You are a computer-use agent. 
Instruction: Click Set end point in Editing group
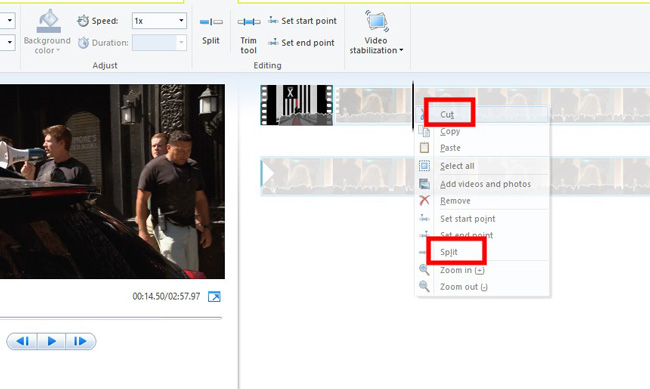point(301,43)
